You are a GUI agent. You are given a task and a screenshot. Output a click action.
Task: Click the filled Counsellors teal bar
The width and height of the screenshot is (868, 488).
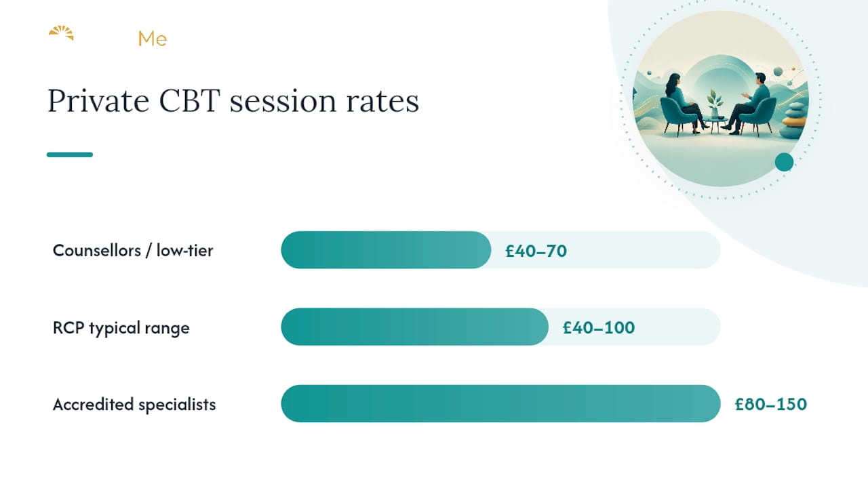386,250
